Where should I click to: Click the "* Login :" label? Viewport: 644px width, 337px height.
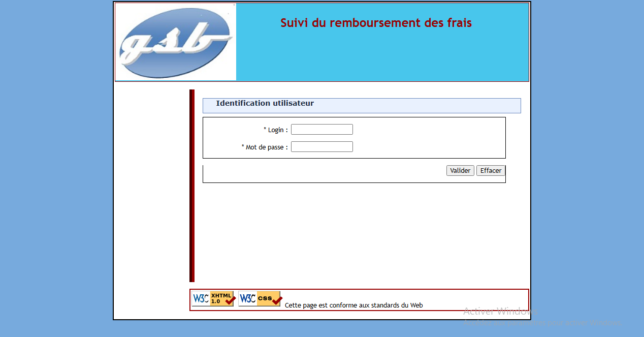pos(276,130)
